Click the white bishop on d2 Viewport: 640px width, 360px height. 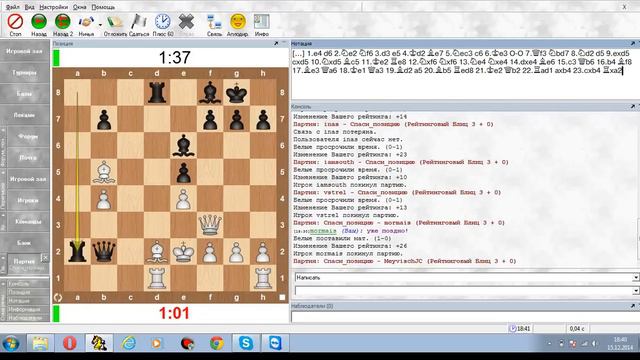coord(157,251)
